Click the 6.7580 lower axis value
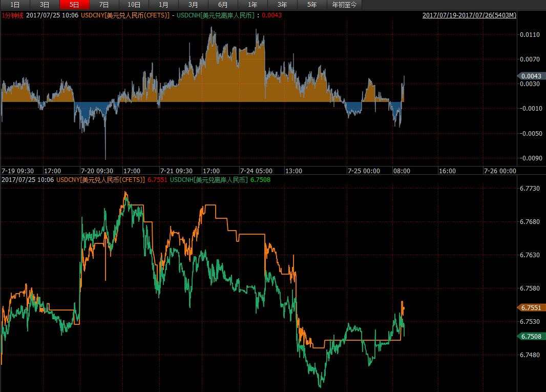Screen dimensions: 546x392 (530, 288)
